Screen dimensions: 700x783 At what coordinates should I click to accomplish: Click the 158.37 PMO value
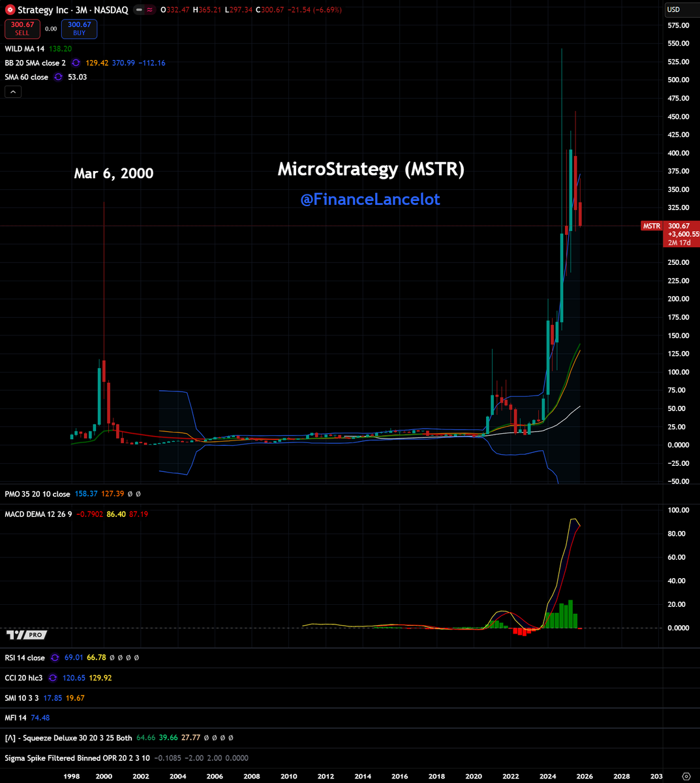86,494
